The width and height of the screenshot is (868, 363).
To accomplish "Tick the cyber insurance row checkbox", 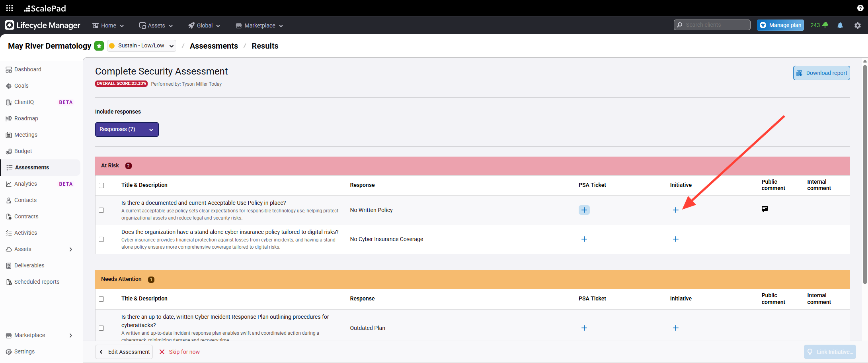I will (x=101, y=239).
